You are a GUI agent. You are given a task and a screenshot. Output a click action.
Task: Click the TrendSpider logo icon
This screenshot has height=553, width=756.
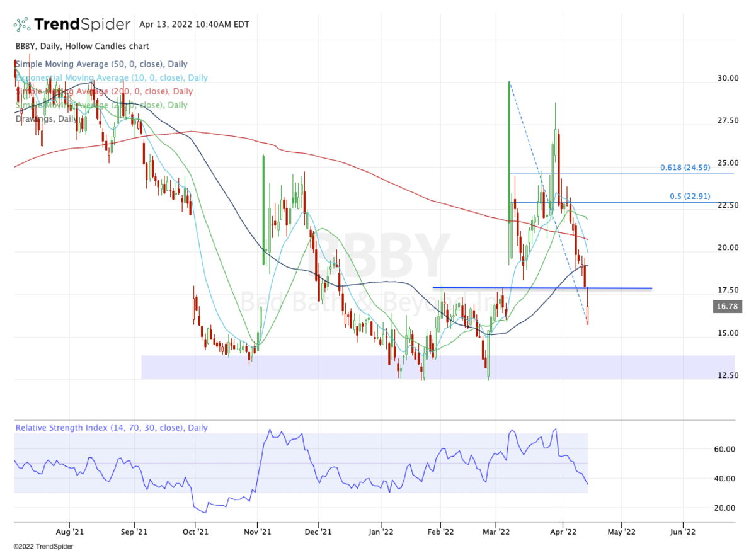tap(21, 25)
